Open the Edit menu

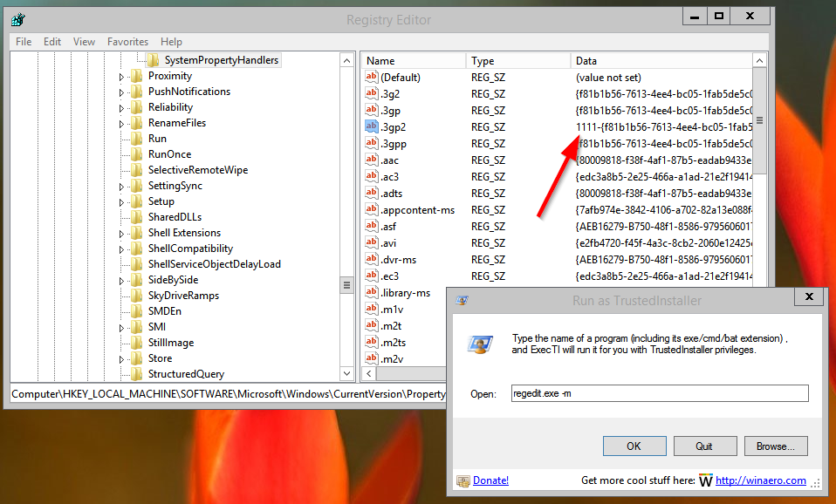point(53,41)
